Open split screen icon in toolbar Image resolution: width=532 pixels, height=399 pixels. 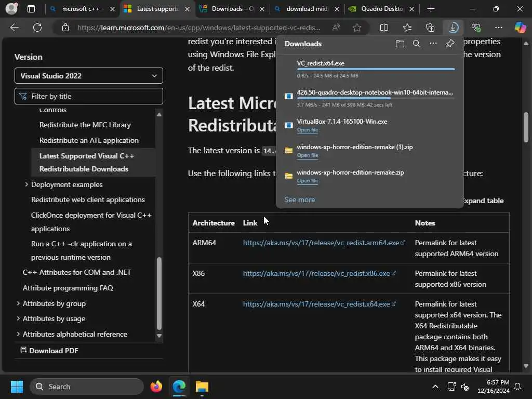point(384,28)
